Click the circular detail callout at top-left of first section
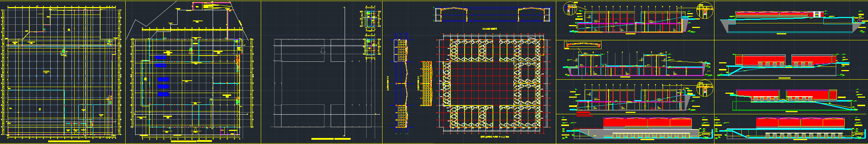Screen dimensions: 868x144 pos(569,9)
